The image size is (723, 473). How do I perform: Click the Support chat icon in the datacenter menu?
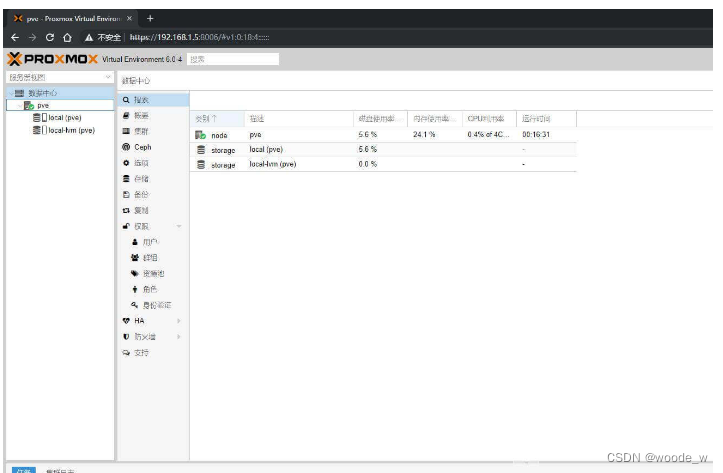click(x=126, y=353)
